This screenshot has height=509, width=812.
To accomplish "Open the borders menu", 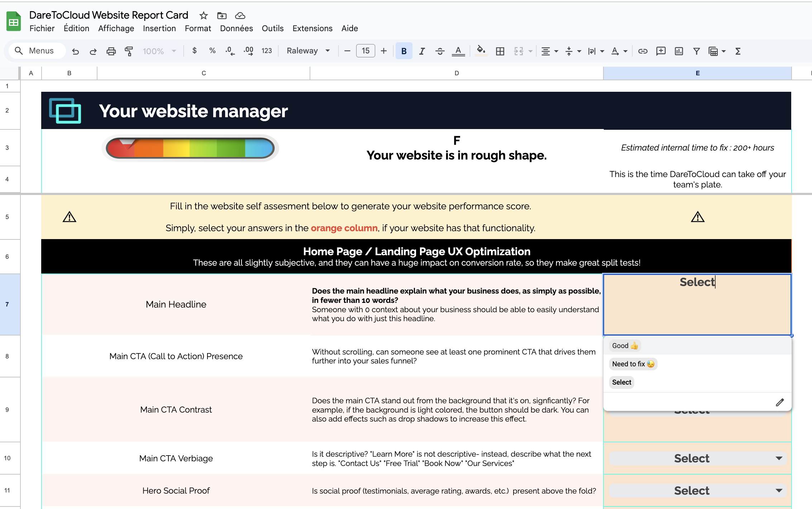I will point(500,51).
